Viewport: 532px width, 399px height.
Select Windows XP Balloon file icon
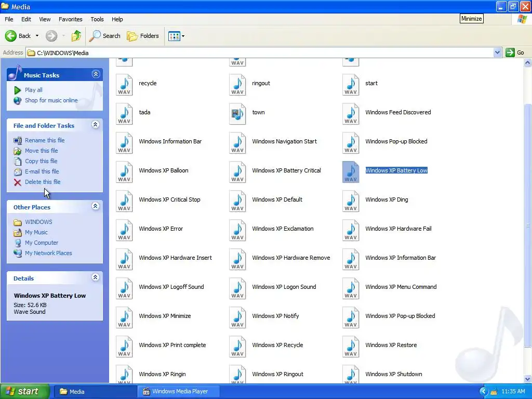(x=124, y=172)
